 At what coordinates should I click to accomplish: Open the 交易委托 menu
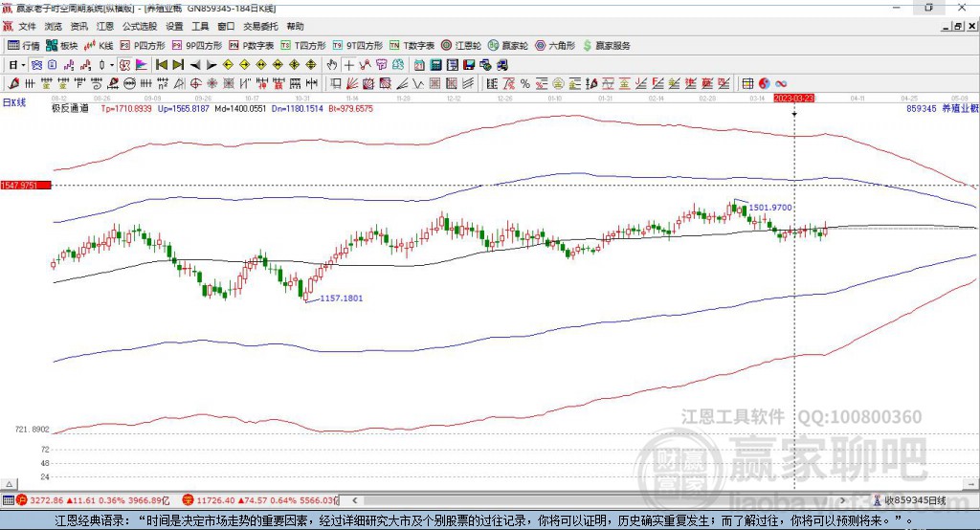coord(260,26)
